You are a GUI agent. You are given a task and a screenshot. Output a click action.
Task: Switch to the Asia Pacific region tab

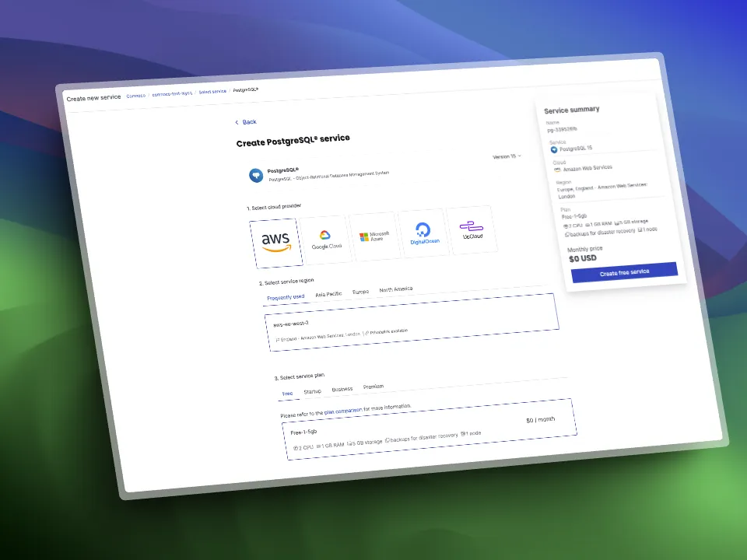pyautogui.click(x=328, y=295)
